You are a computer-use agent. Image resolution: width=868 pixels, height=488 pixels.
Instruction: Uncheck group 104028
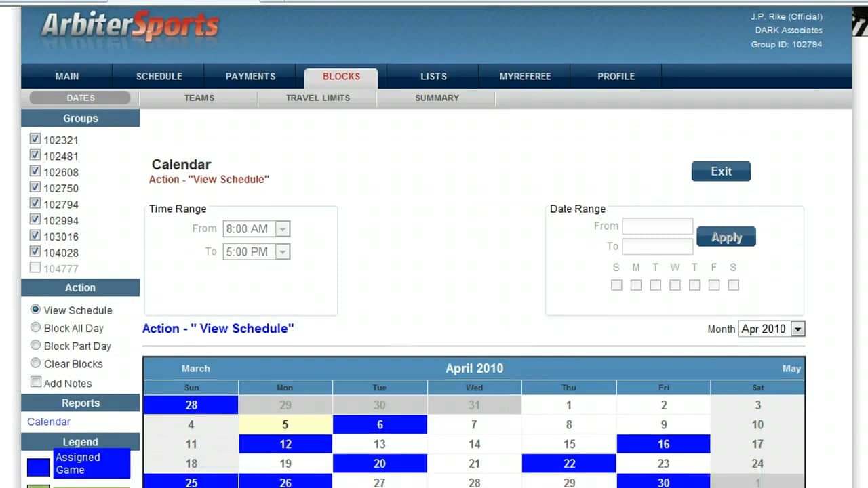pyautogui.click(x=35, y=252)
